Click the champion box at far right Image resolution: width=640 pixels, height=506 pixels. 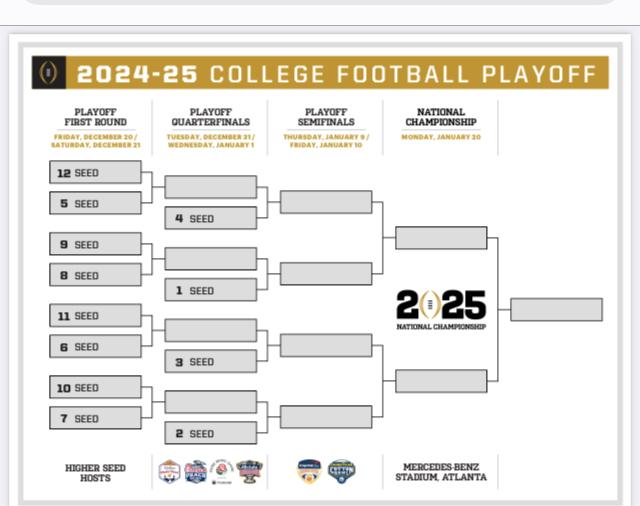point(556,309)
